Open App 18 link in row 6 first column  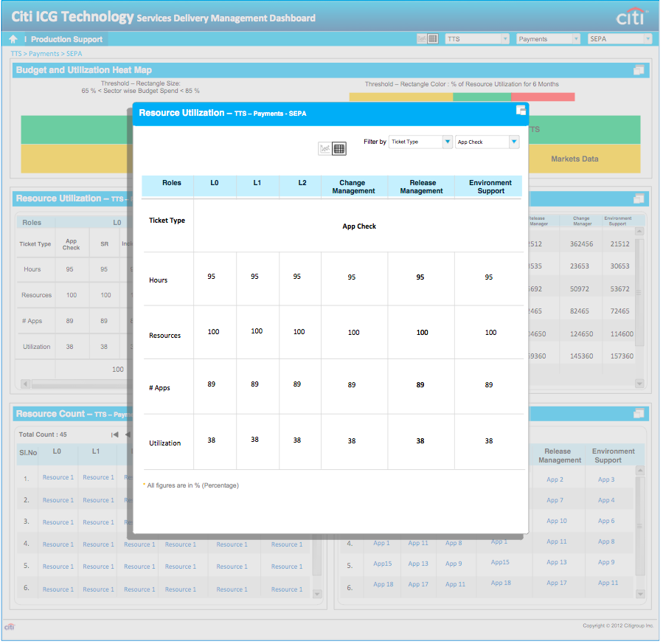tap(383, 585)
